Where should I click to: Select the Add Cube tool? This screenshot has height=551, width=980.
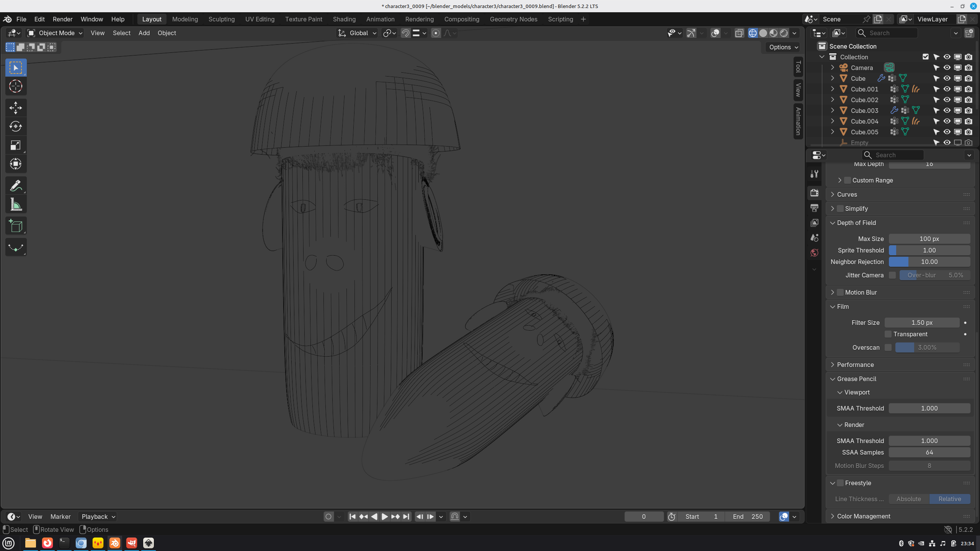coord(16,226)
